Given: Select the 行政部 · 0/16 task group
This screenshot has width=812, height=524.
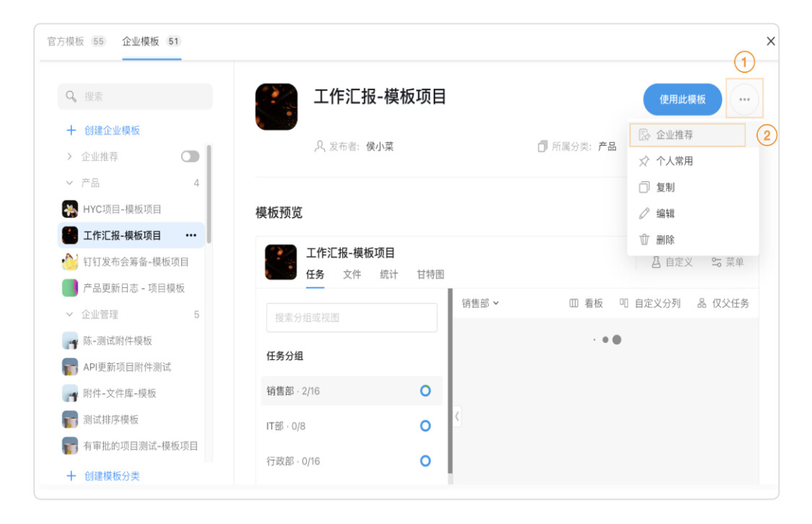Looking at the screenshot, I should 352,461.
